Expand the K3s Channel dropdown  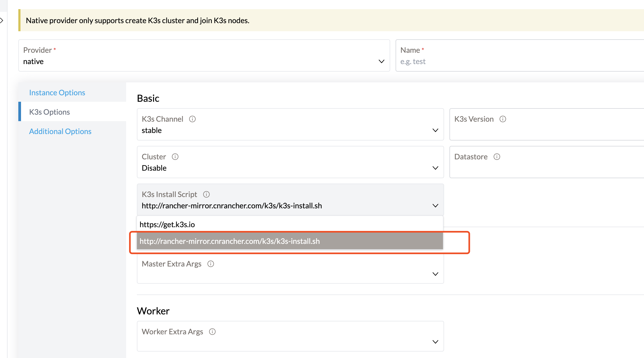[x=435, y=130]
